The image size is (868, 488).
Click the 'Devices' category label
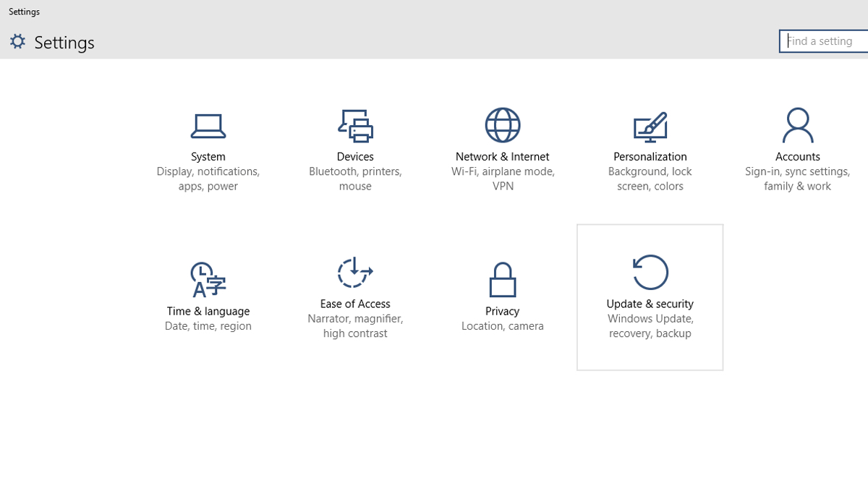click(355, 156)
